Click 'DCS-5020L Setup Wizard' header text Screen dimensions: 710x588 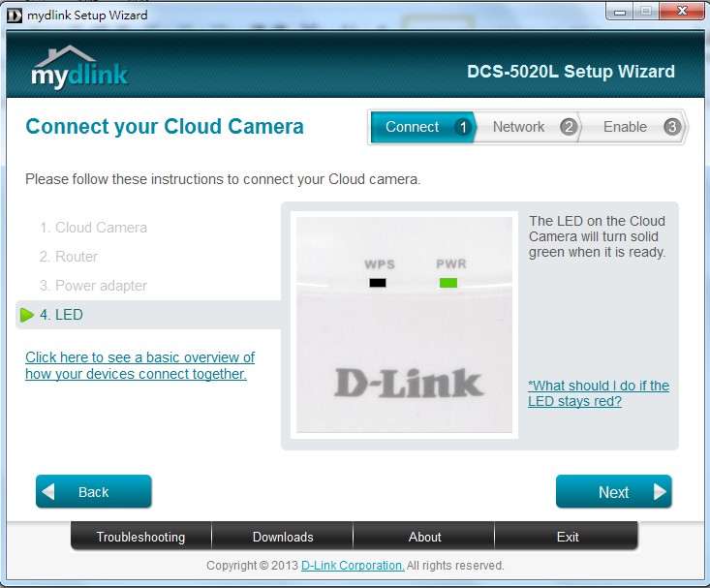tap(571, 72)
